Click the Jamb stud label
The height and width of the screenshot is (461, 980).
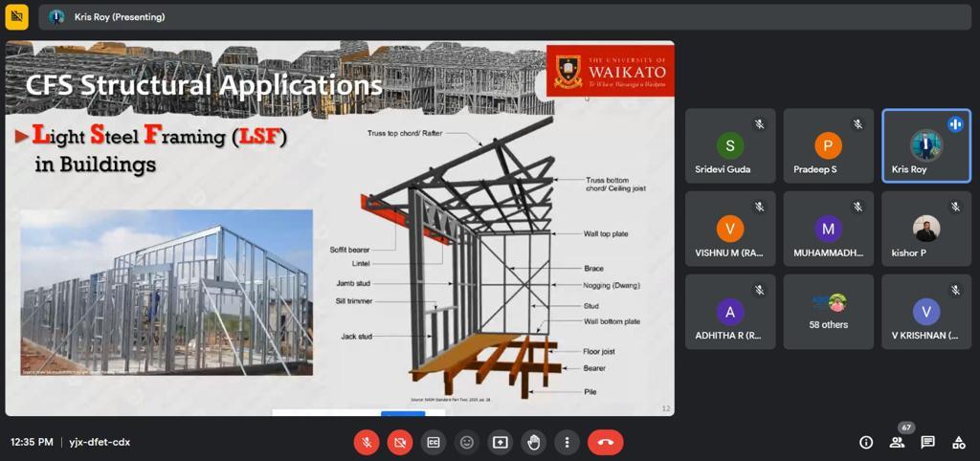(353, 284)
